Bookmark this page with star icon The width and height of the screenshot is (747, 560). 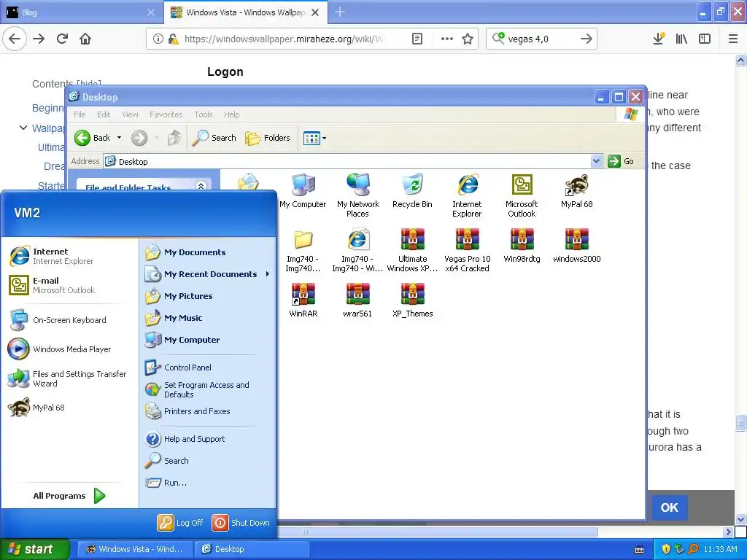click(x=468, y=39)
